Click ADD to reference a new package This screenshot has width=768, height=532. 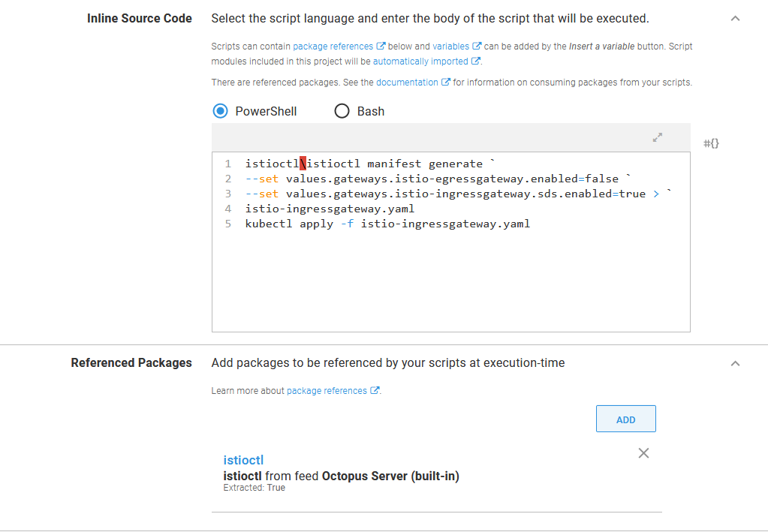tap(625, 418)
